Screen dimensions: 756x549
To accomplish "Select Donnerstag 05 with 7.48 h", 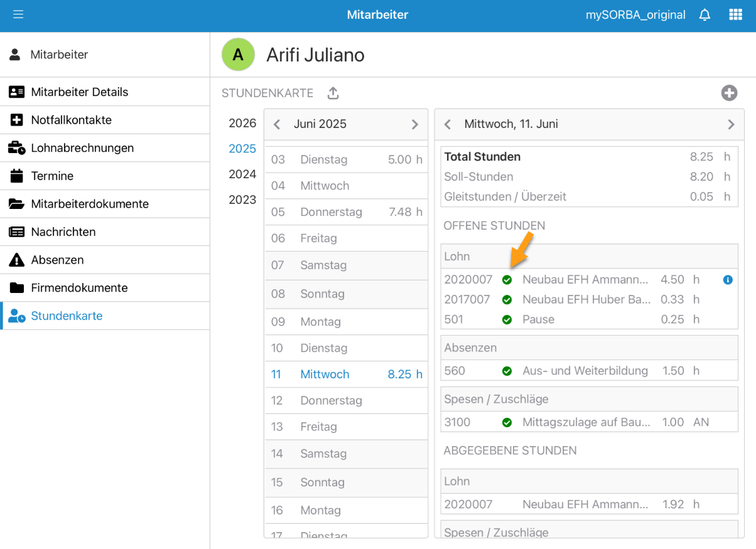I will coord(346,212).
